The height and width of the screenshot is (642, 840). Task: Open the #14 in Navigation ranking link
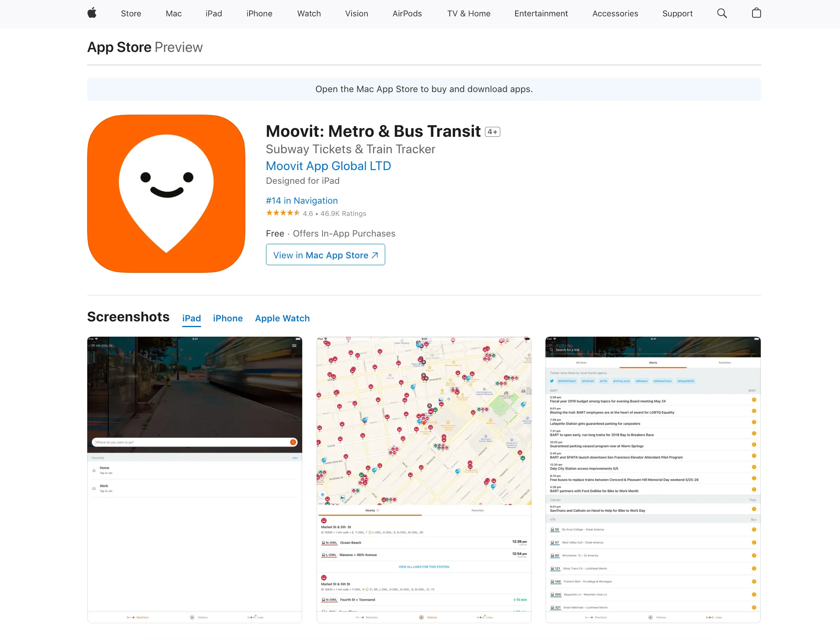302,201
